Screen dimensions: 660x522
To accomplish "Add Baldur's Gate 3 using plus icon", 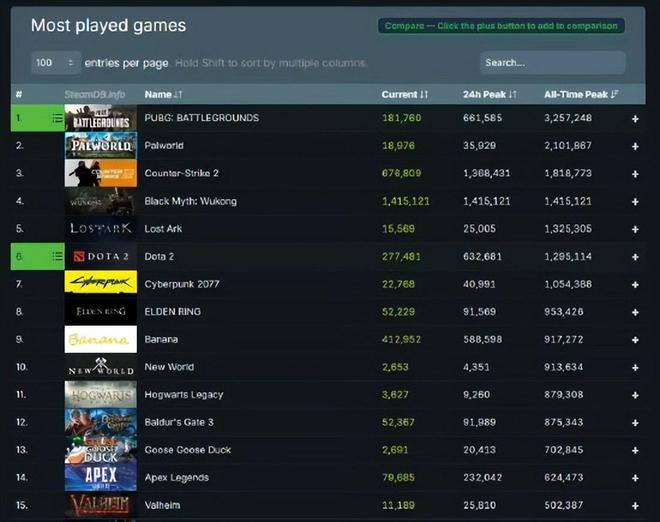I will [635, 422].
